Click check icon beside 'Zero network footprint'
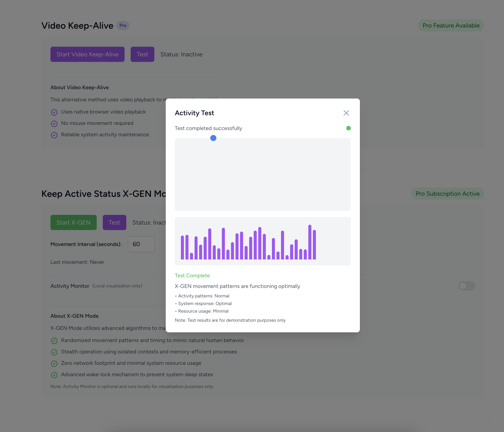The width and height of the screenshot is (504, 432). point(54,363)
